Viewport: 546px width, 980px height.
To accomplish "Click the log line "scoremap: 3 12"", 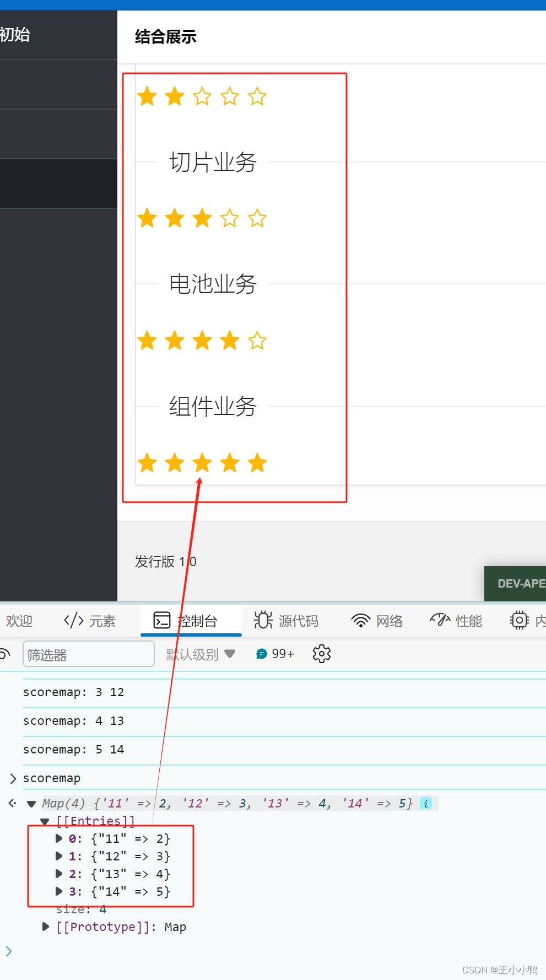I will [x=73, y=692].
